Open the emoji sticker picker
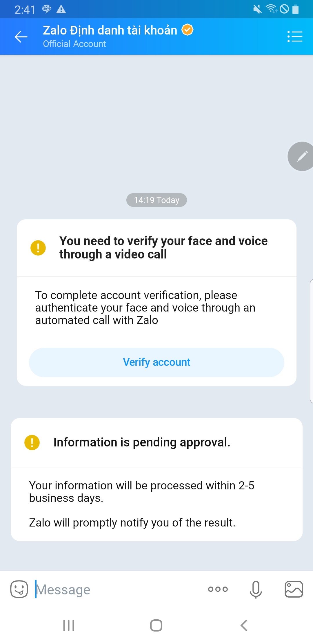 (x=19, y=589)
